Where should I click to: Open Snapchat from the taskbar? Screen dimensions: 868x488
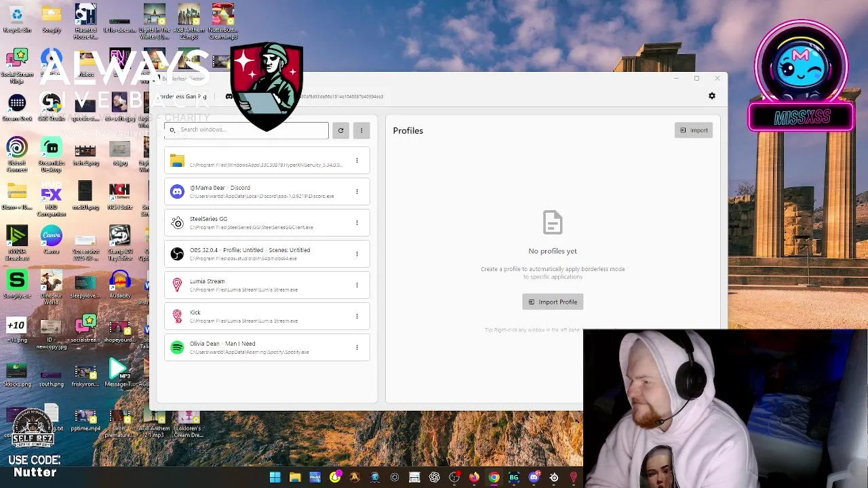(334, 478)
